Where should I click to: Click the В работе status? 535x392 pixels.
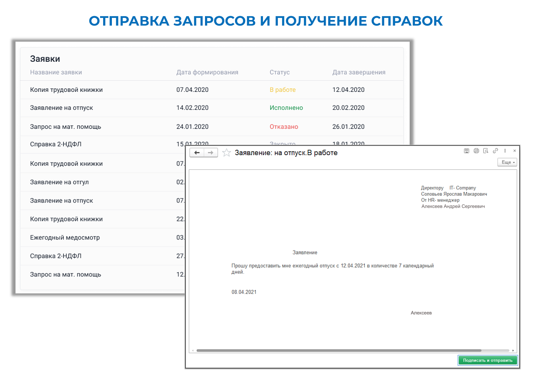[283, 90]
